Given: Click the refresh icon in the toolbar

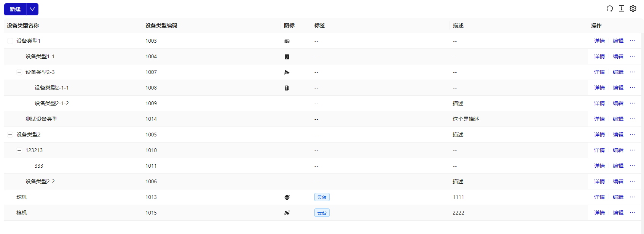Looking at the screenshot, I should [x=610, y=9].
